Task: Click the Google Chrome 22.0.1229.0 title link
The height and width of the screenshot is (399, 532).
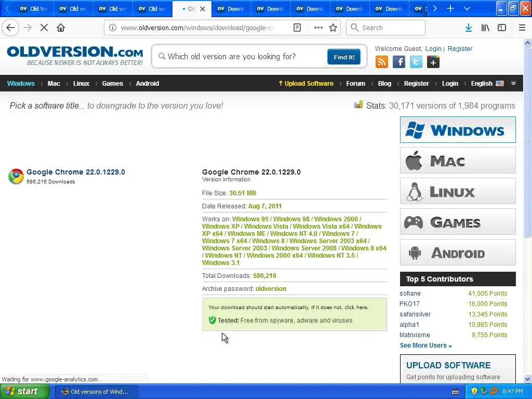Action: [x=76, y=172]
